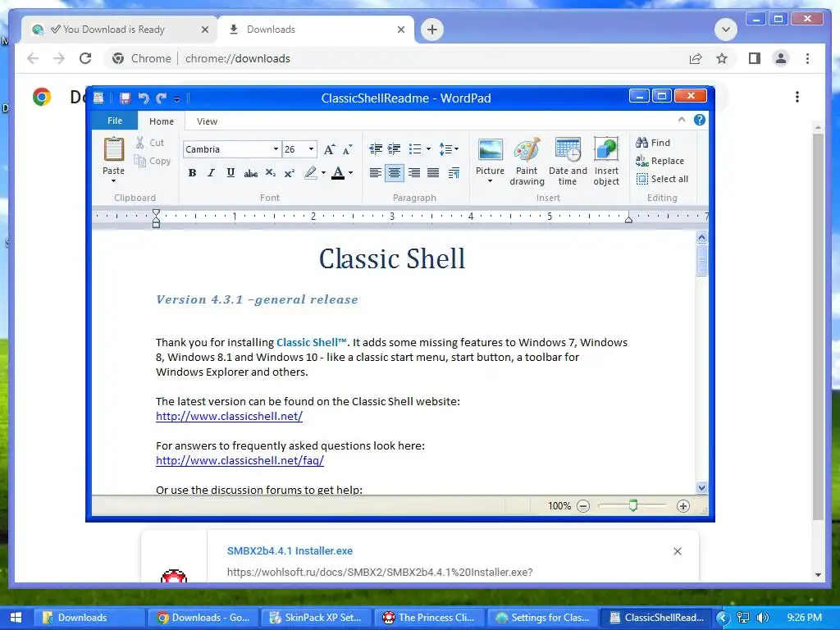The width and height of the screenshot is (840, 630).
Task: Switch to 'You Download is Ready' Chrome tab
Action: pyautogui.click(x=120, y=30)
